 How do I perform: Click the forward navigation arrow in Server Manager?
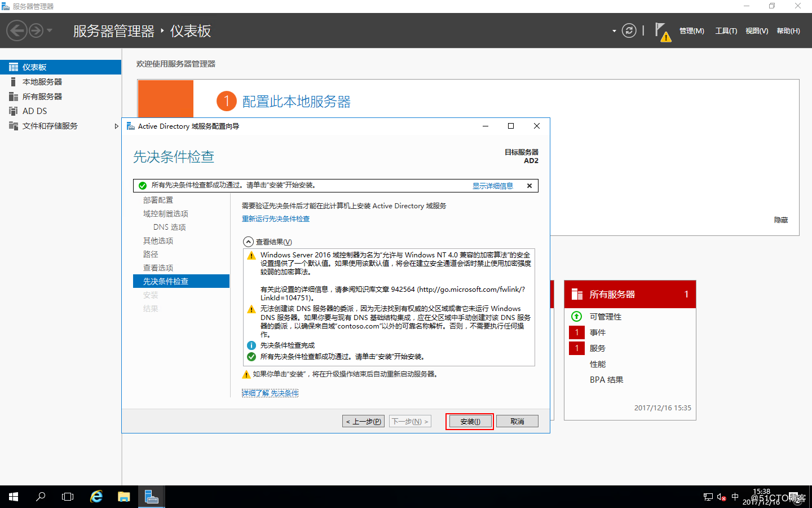click(x=36, y=30)
